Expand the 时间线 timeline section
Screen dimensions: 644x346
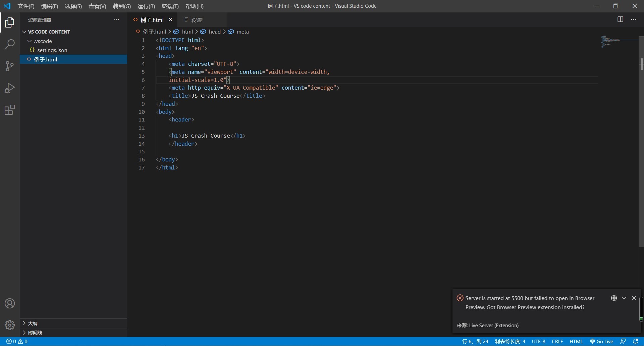coord(24,332)
